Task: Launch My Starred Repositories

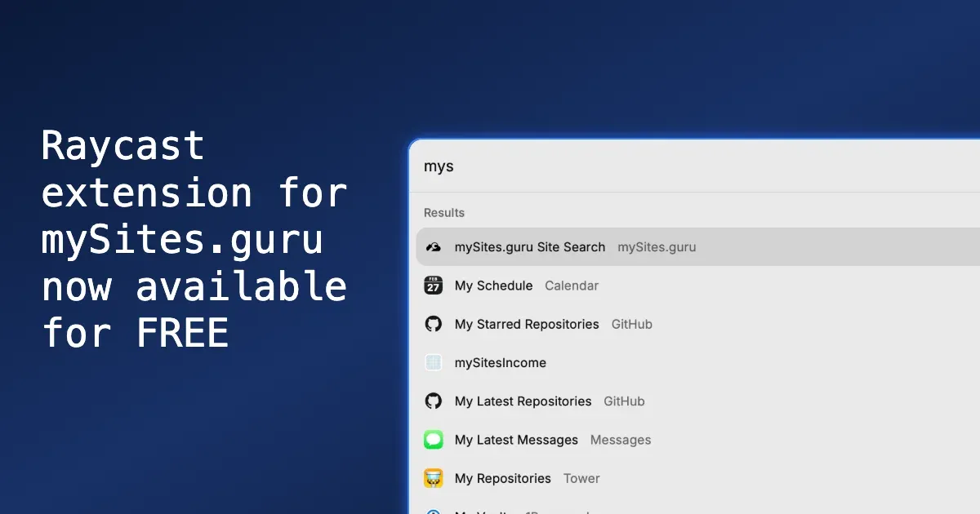Action: pyautogui.click(x=526, y=324)
